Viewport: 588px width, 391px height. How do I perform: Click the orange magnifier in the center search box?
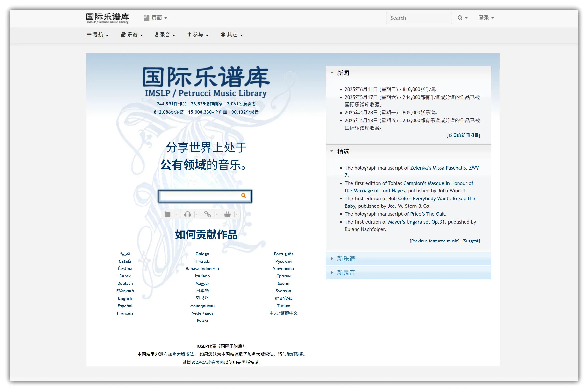tap(243, 196)
